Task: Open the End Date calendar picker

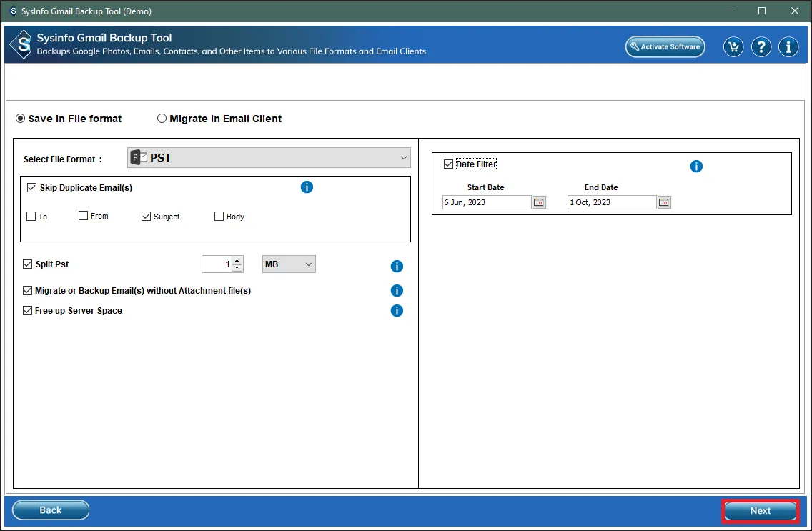Action: click(x=664, y=202)
